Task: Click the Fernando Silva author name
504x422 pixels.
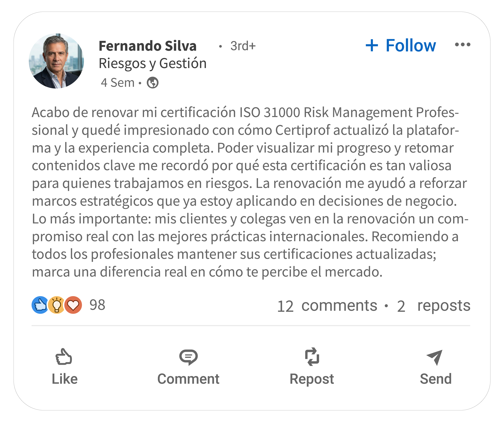Action: click(x=148, y=46)
